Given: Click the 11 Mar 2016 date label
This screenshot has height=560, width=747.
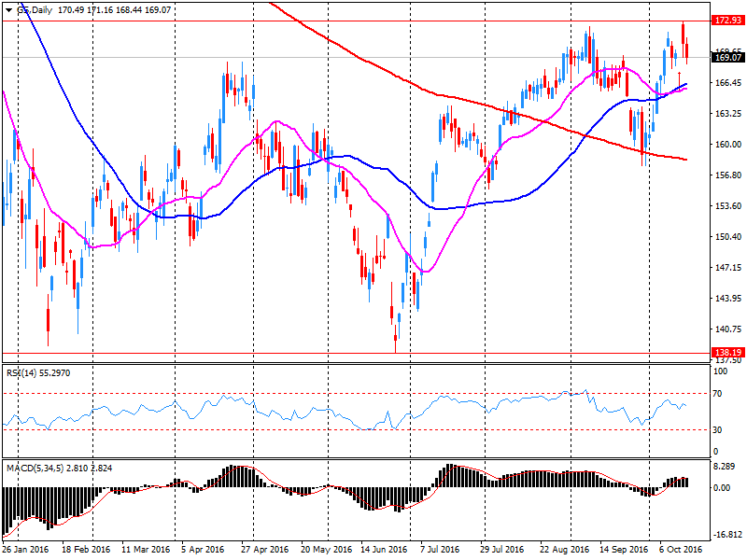Looking at the screenshot, I should 146,550.
